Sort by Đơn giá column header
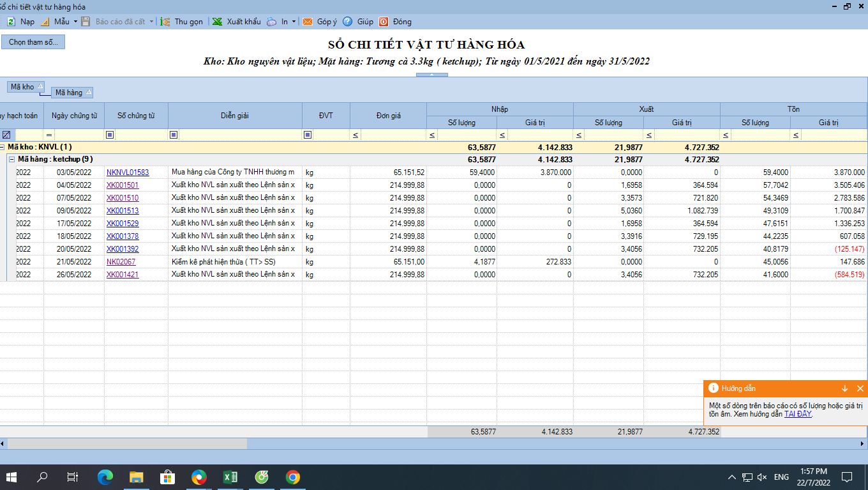The width and height of the screenshot is (868, 490). click(x=388, y=116)
